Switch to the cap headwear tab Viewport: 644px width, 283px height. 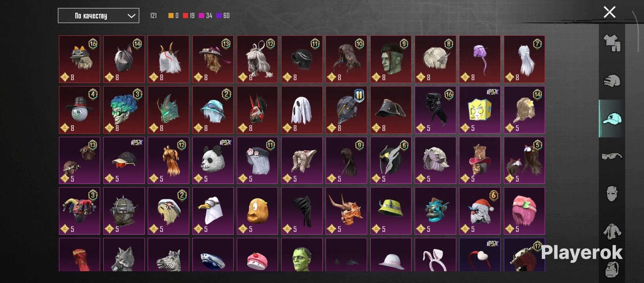(612, 118)
